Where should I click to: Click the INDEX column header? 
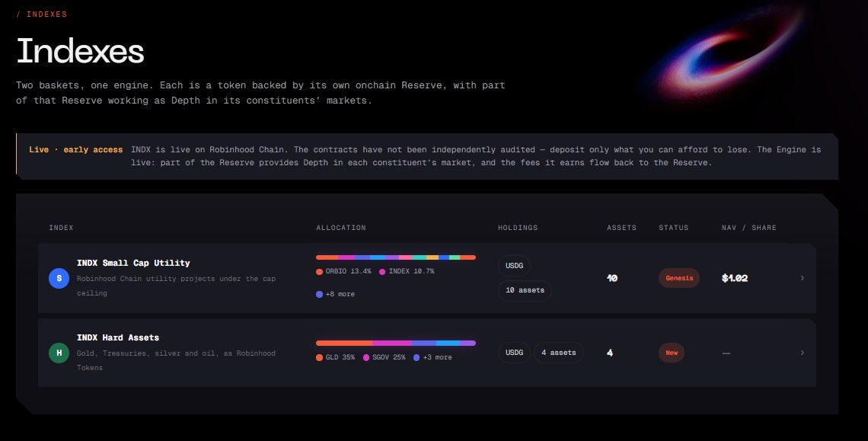pos(61,228)
